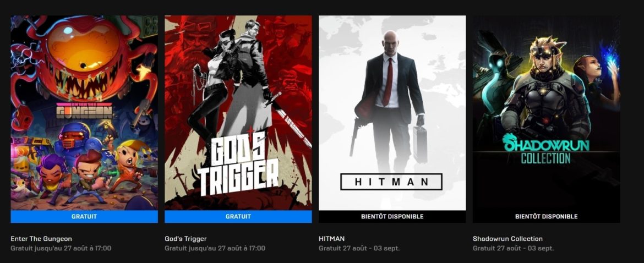The width and height of the screenshot is (644, 263).
Task: Click Gratuit jusqu'au 27 août text under God's Trigger
Action: point(215,248)
